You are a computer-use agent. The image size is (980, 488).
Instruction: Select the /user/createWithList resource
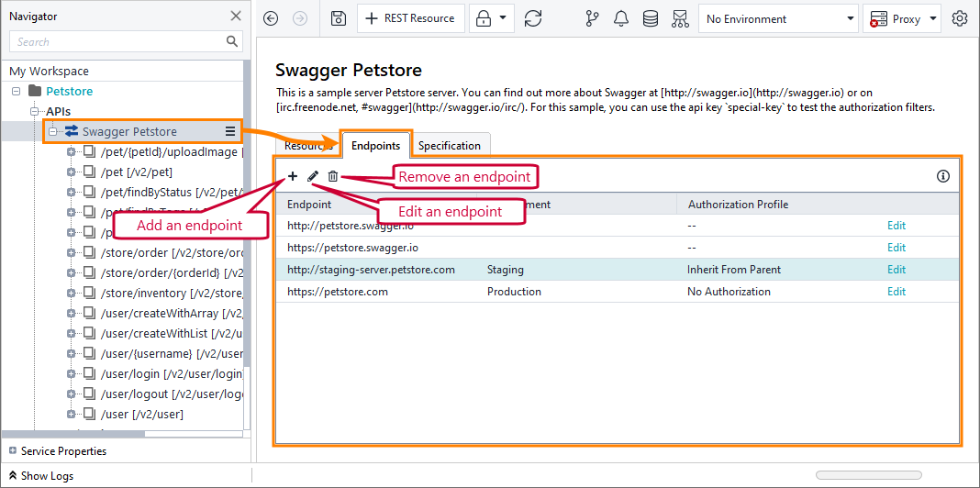(x=172, y=334)
